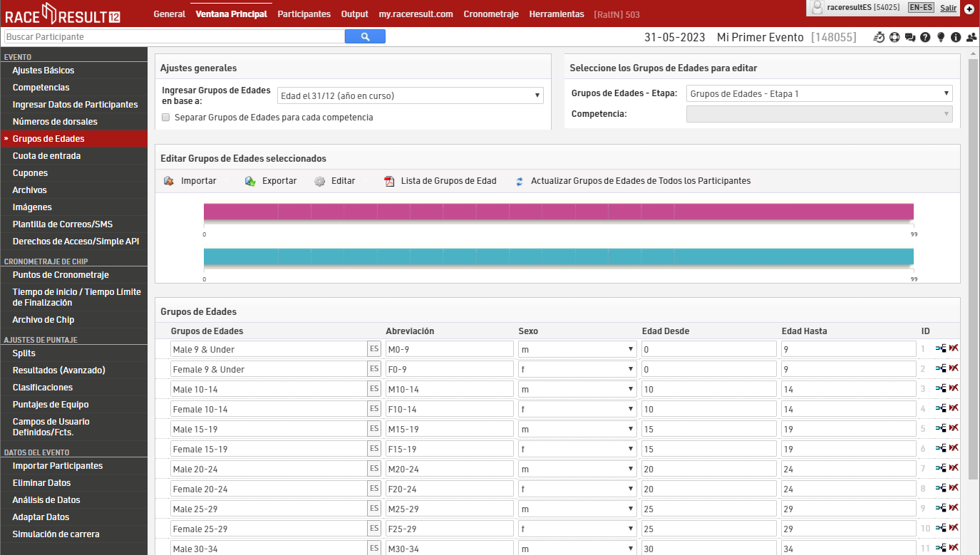This screenshot has width=980, height=555.
Task: Click the users group icon in header
Action: (971, 37)
